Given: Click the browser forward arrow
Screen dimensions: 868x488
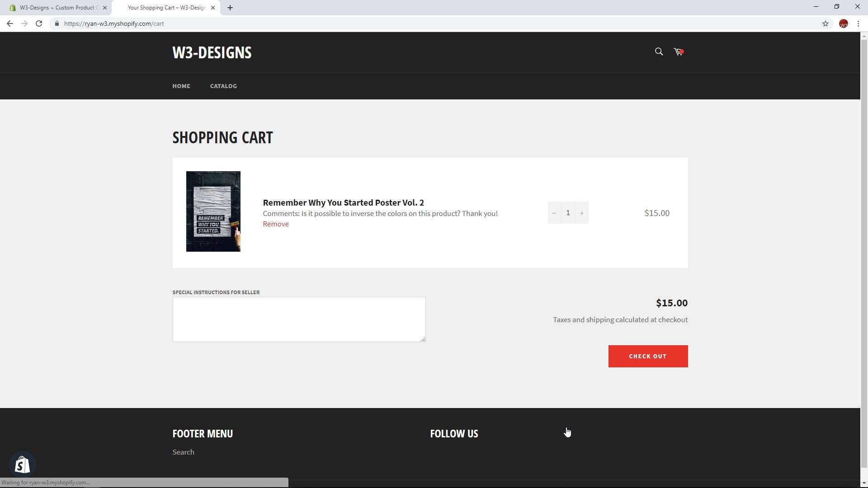Looking at the screenshot, I should point(24,23).
